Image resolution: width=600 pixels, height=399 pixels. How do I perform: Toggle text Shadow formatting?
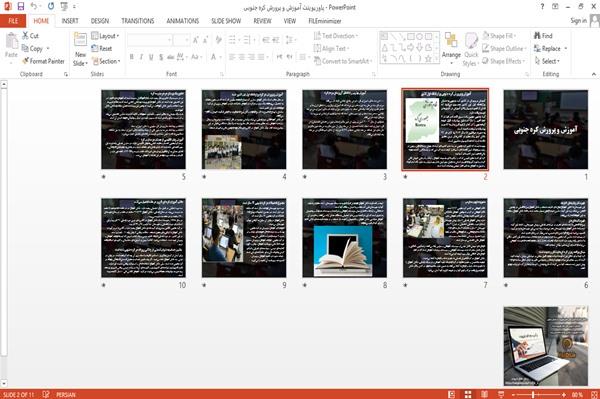[x=161, y=57]
